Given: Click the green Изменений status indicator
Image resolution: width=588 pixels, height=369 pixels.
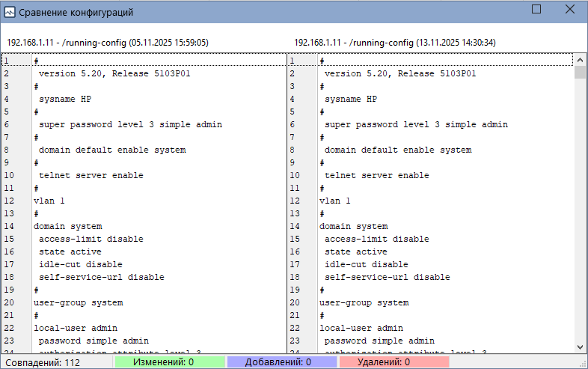Looking at the screenshot, I should tap(169, 362).
